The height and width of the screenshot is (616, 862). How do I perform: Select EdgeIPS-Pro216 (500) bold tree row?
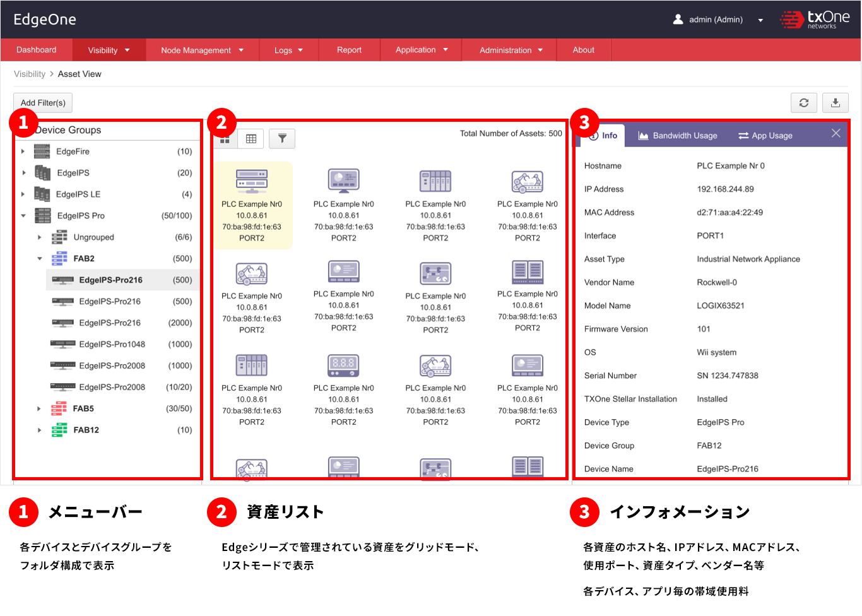[123, 280]
